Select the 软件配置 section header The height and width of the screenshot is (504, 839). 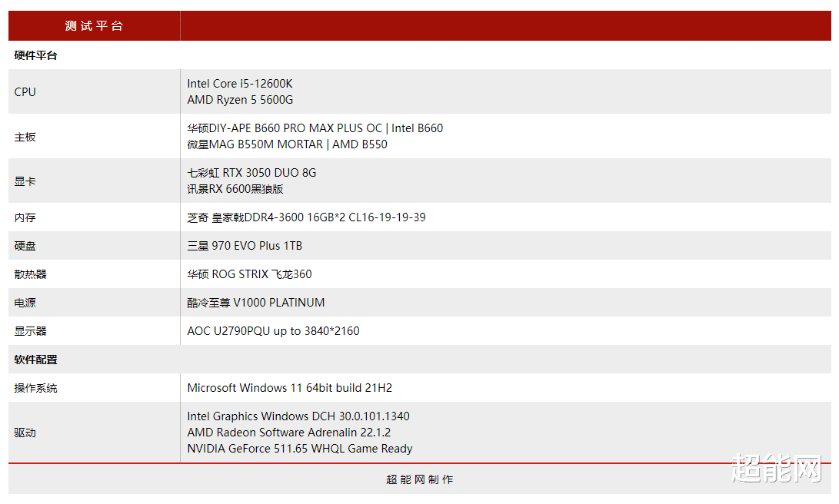(34, 359)
